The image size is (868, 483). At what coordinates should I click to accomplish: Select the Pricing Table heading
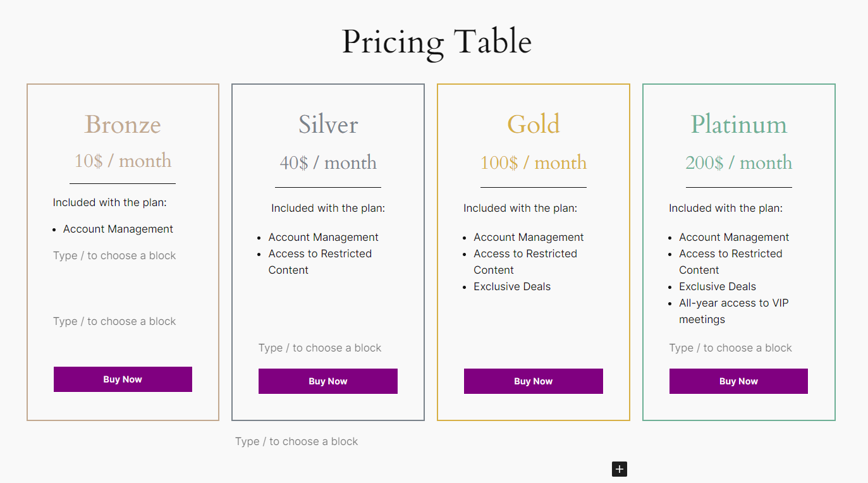[436, 42]
